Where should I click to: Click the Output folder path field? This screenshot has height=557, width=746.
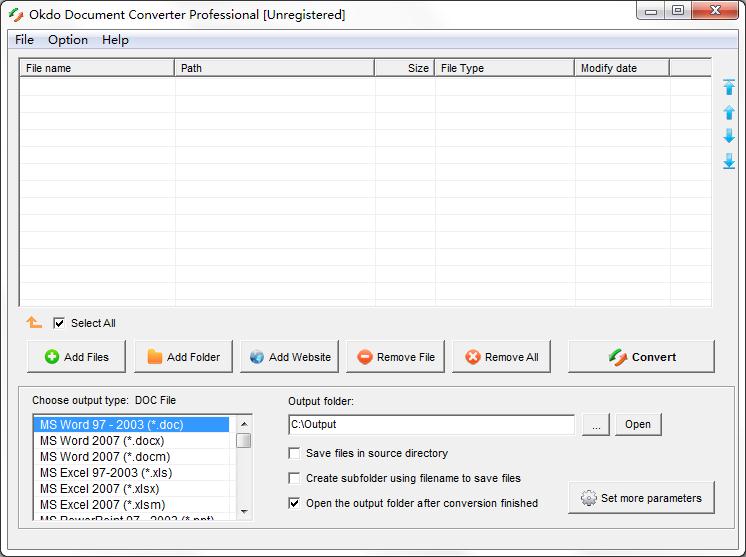431,424
